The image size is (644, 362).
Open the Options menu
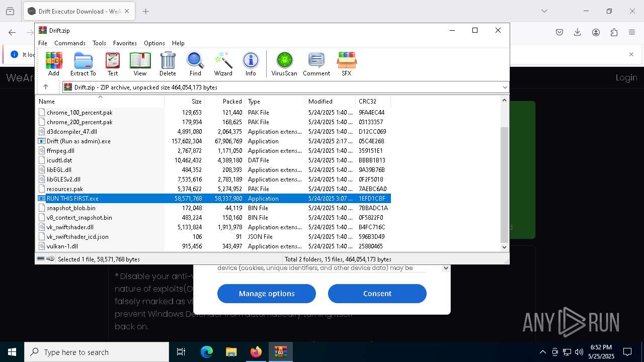[x=154, y=43]
